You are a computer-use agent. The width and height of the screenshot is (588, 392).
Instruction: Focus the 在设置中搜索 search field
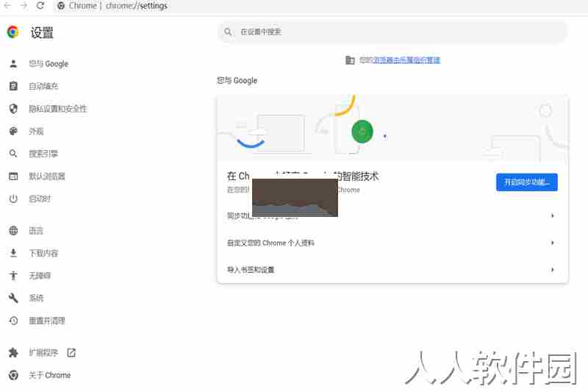click(x=392, y=32)
